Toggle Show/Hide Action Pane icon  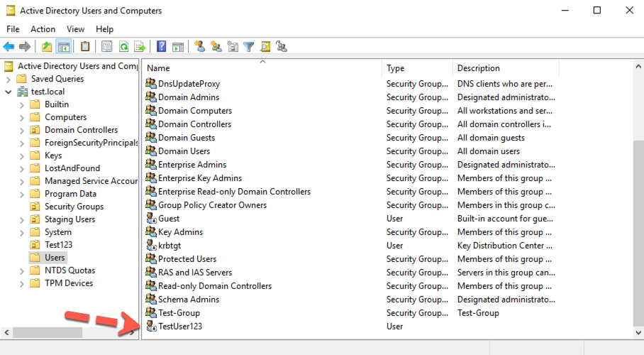click(x=178, y=46)
